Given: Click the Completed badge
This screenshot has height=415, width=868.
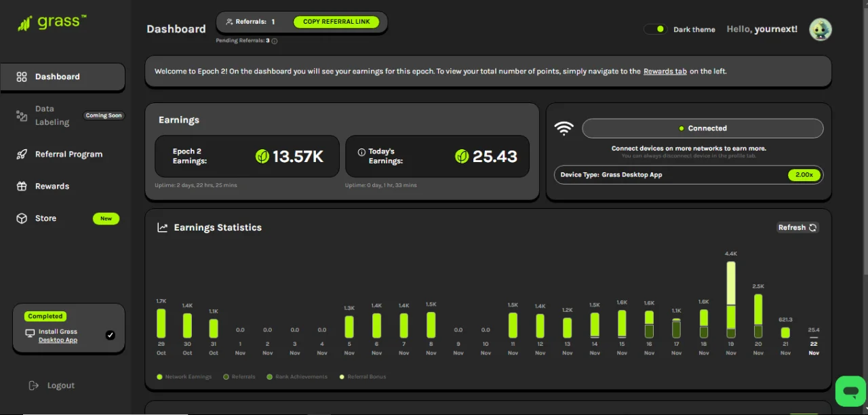Looking at the screenshot, I should click(45, 316).
